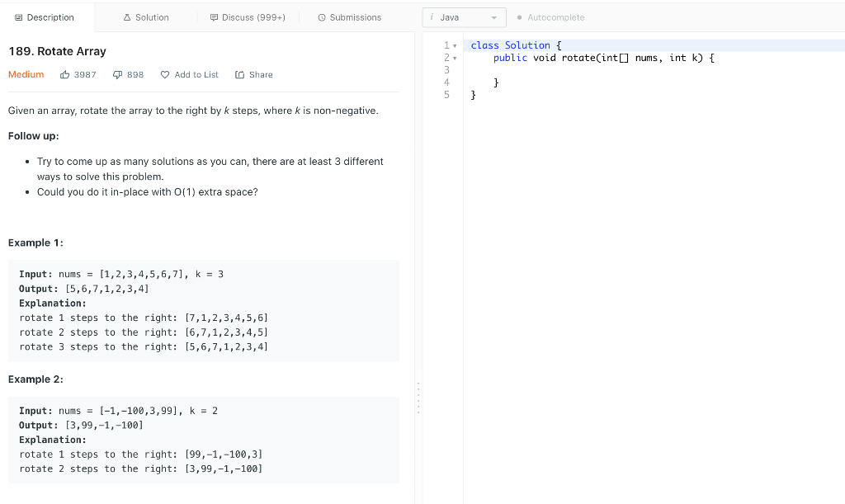Viewport: 845px width, 504px height.
Task: Click the public void rotate code line
Action: coord(603,58)
